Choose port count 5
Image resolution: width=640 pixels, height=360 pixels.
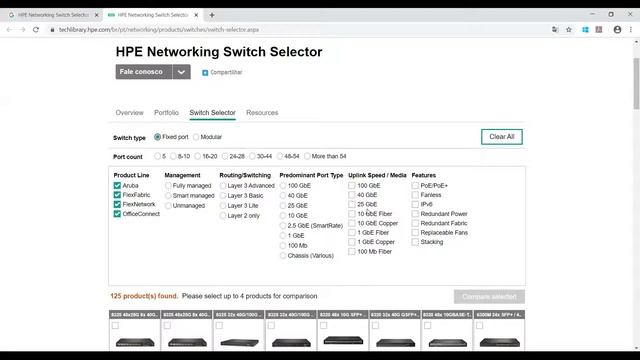(x=157, y=156)
